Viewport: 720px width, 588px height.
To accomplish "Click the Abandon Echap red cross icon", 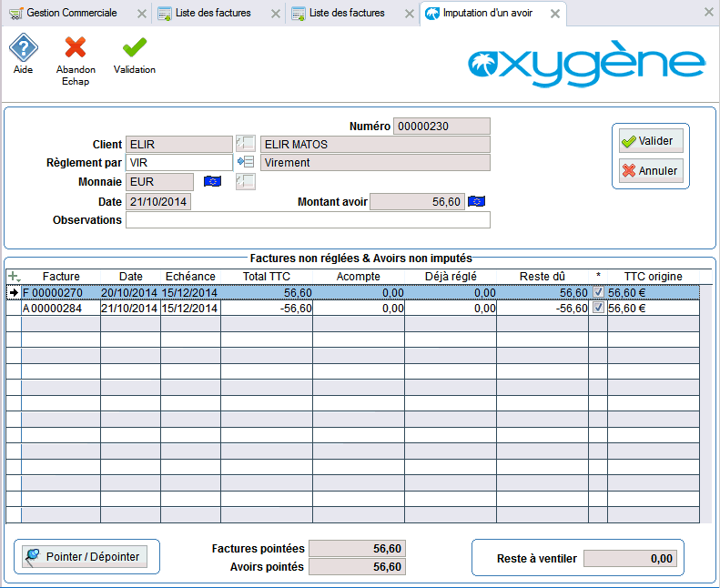I will 76,48.
